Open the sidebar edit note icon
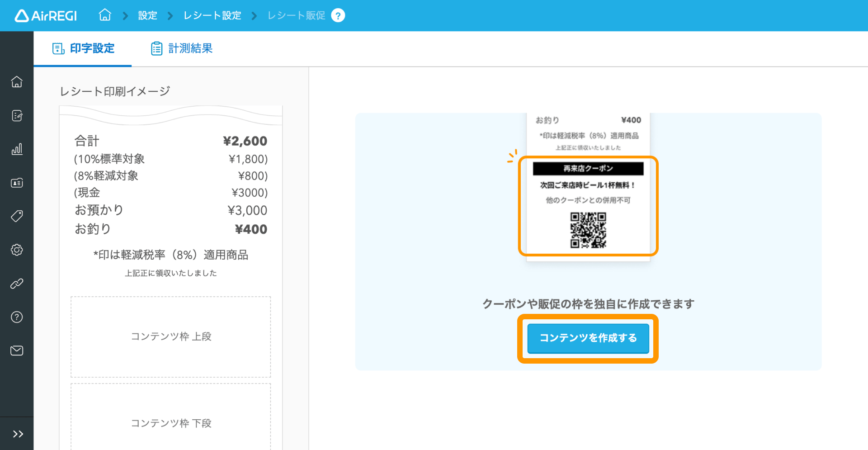Image resolution: width=868 pixels, height=450 pixels. pyautogui.click(x=17, y=116)
